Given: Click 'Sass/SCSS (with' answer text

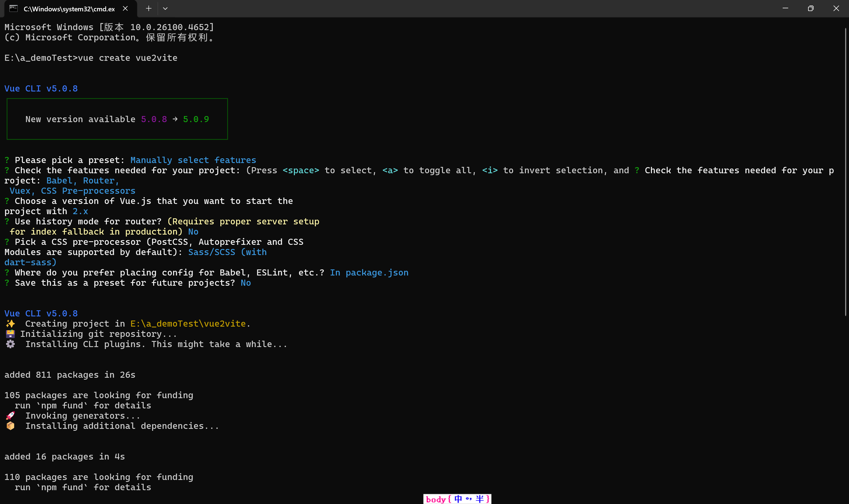Looking at the screenshot, I should [227, 252].
